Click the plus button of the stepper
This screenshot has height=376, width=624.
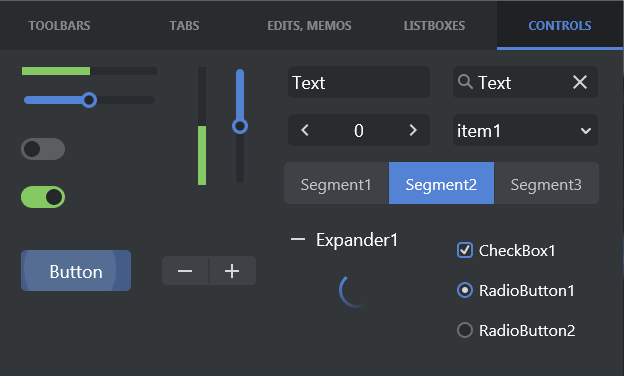pyautogui.click(x=232, y=271)
